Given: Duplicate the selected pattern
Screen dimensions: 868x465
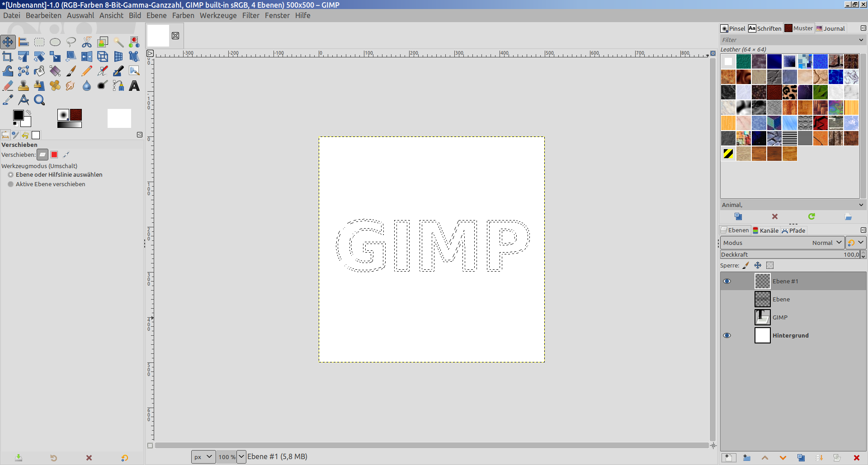Looking at the screenshot, I should click(x=738, y=216).
